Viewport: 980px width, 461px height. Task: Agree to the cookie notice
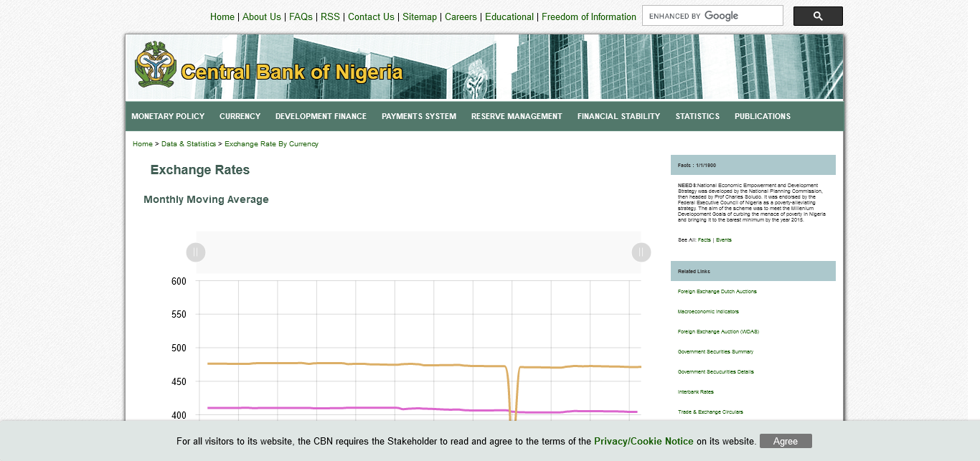(x=785, y=441)
